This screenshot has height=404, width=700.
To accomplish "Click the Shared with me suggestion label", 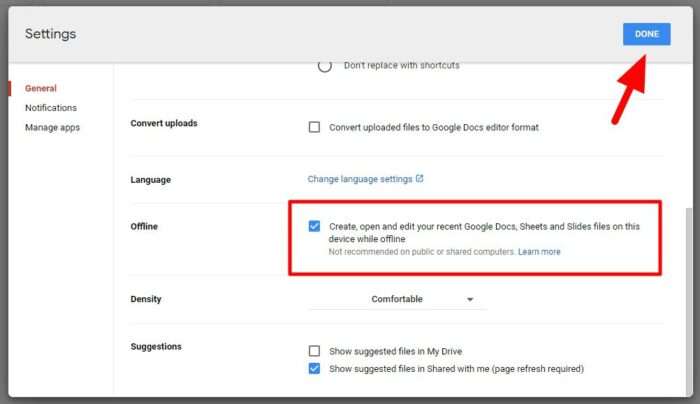I will (456, 369).
